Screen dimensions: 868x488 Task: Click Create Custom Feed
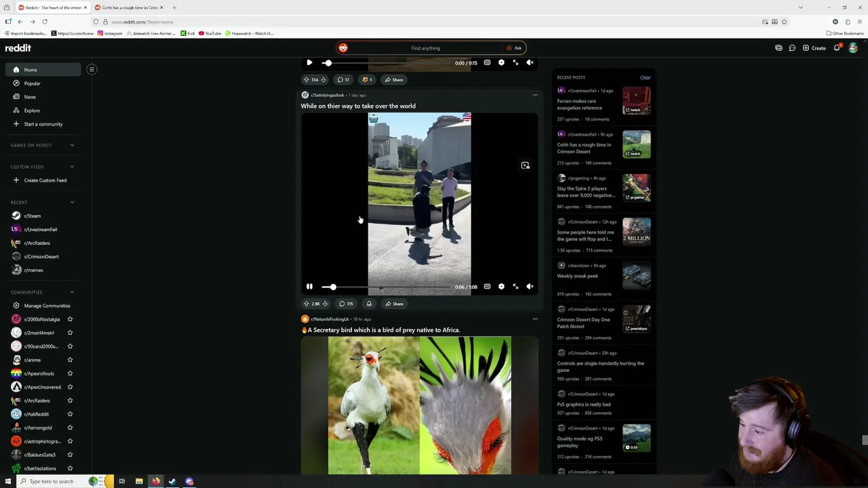point(43,180)
